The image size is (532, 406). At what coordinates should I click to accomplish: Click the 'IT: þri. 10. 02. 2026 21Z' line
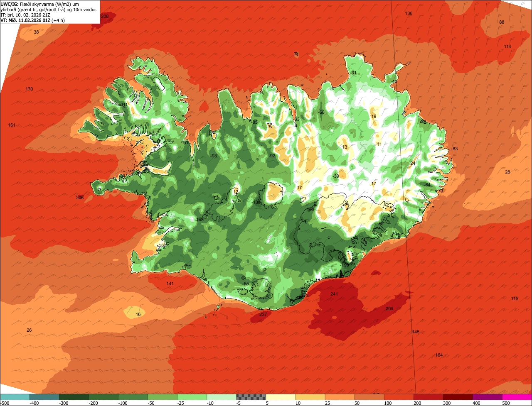[25, 15]
